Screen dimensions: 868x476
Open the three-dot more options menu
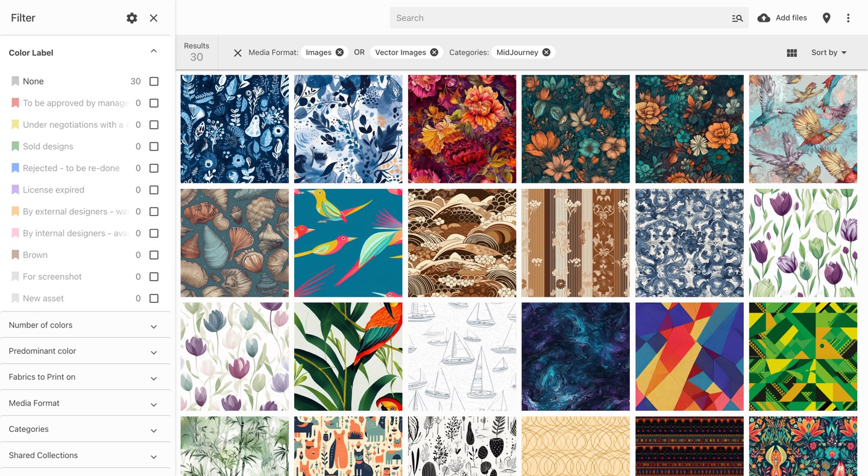[x=848, y=18]
